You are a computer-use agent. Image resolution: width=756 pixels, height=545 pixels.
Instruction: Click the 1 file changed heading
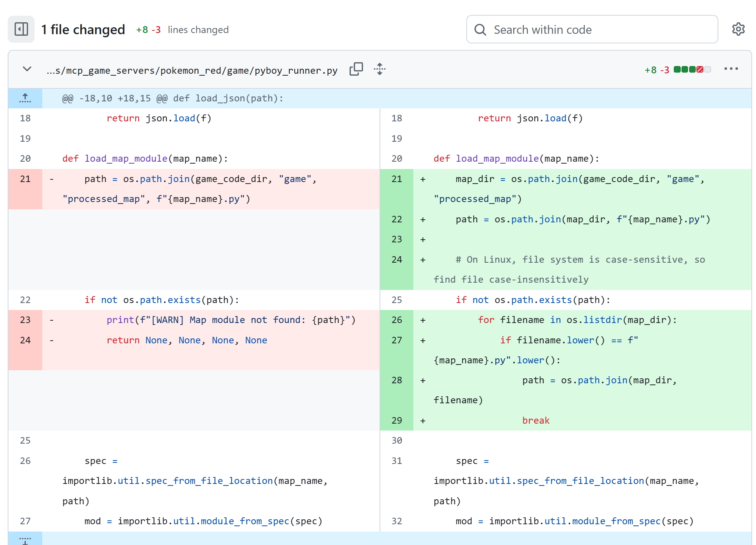tap(83, 30)
